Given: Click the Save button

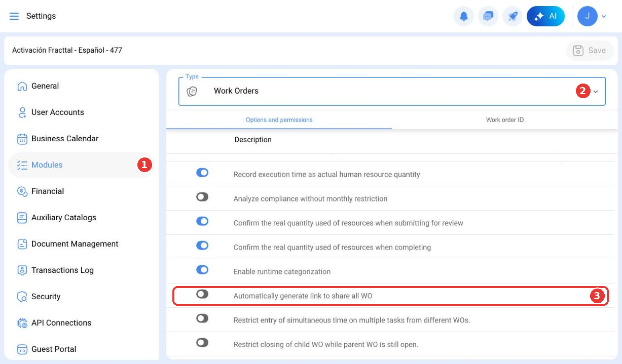Looking at the screenshot, I should pyautogui.click(x=589, y=51).
